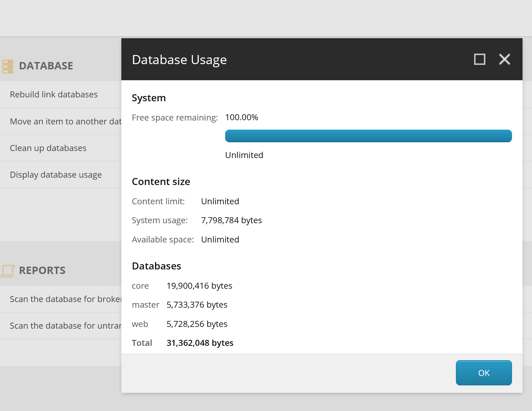
Task: Click the Reports section scroll icon
Action: pyautogui.click(x=7, y=271)
